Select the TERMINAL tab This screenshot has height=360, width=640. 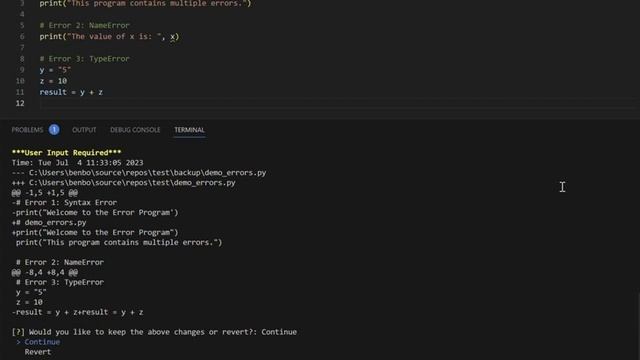point(189,130)
